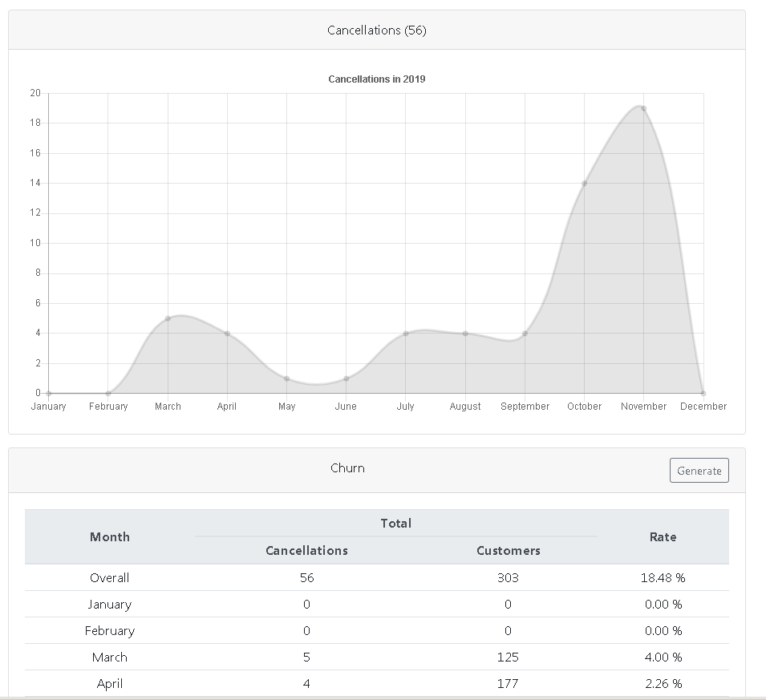Select the June data point on chart
Viewport: 766px width, 700px height.
click(x=346, y=378)
